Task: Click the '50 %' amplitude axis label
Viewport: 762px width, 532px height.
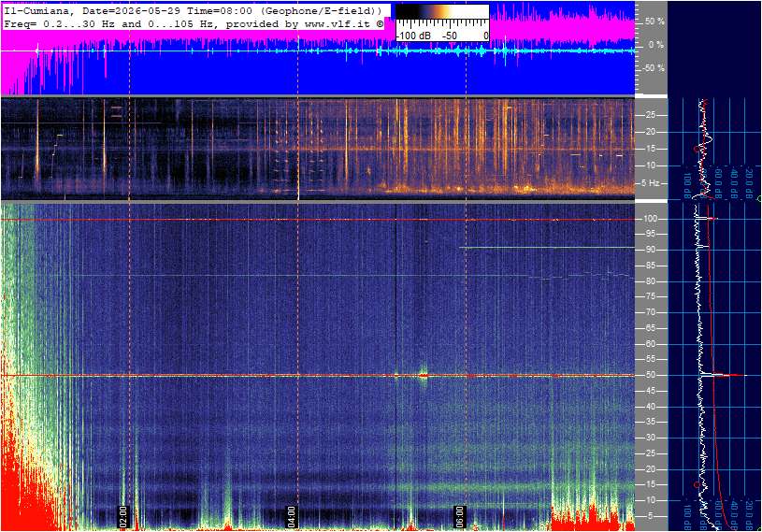Action: pyautogui.click(x=654, y=22)
